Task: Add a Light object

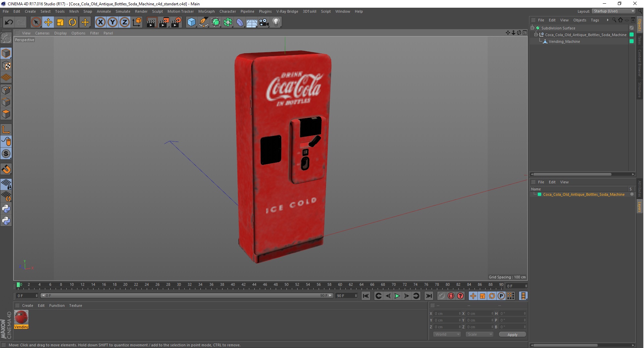Action: (x=276, y=22)
